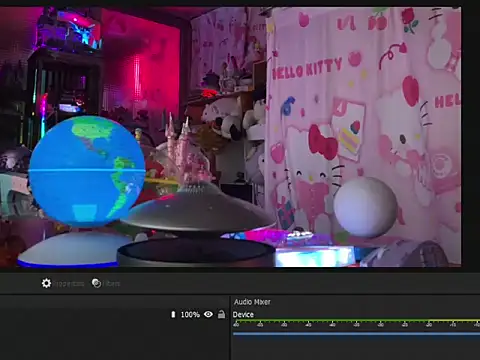The height and width of the screenshot is (360, 480).
Task: Click the Audio Mixer panel title
Action: click(x=252, y=302)
